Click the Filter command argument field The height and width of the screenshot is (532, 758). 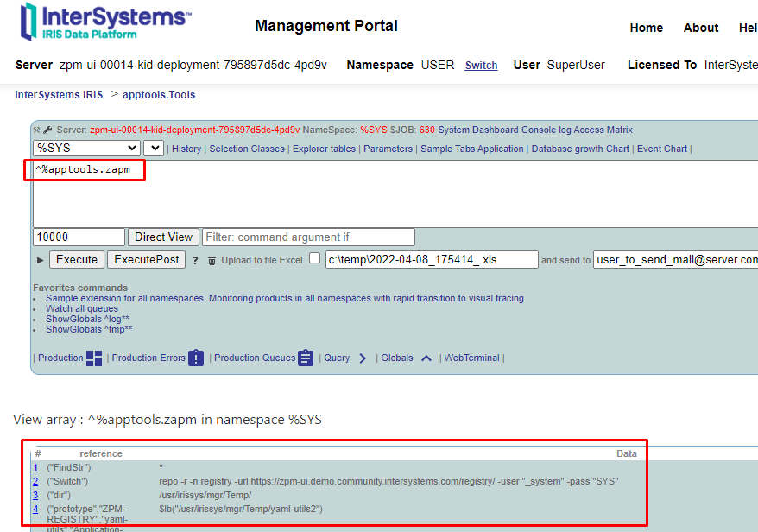308,237
